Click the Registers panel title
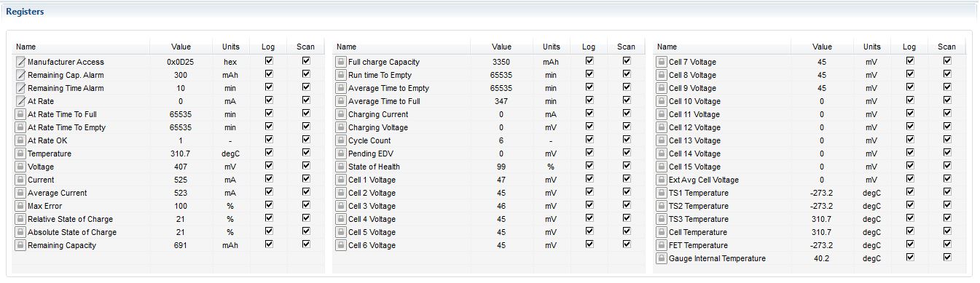This screenshot has height=283, width=980. coord(25,12)
